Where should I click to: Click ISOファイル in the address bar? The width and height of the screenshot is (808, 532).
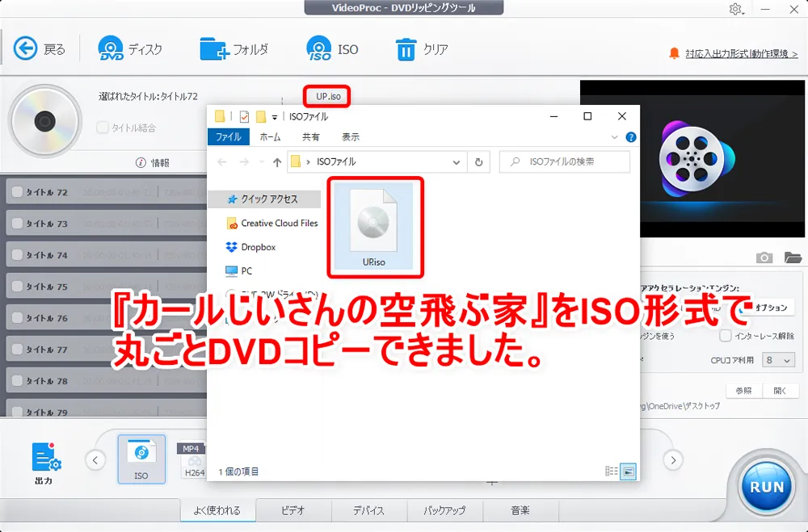[336, 161]
